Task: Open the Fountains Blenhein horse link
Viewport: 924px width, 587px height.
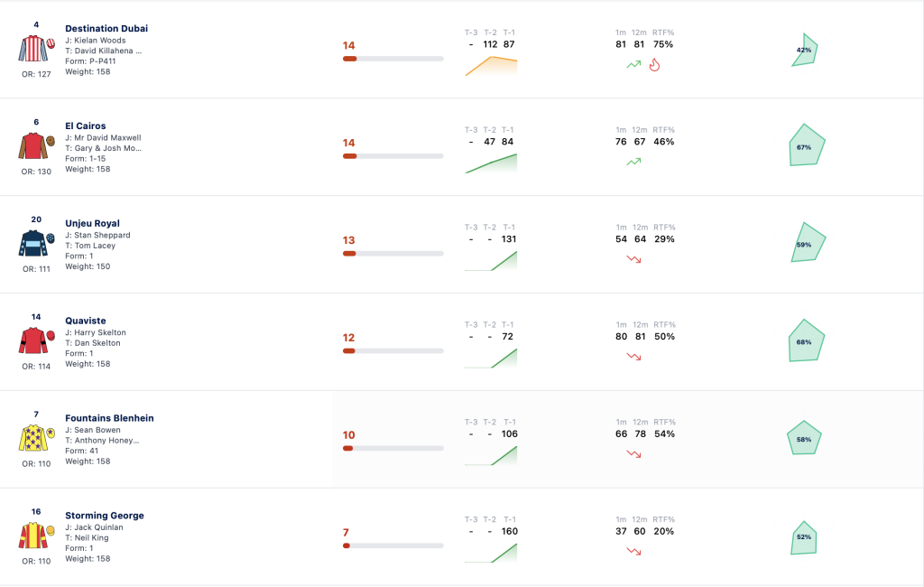Action: pos(109,418)
